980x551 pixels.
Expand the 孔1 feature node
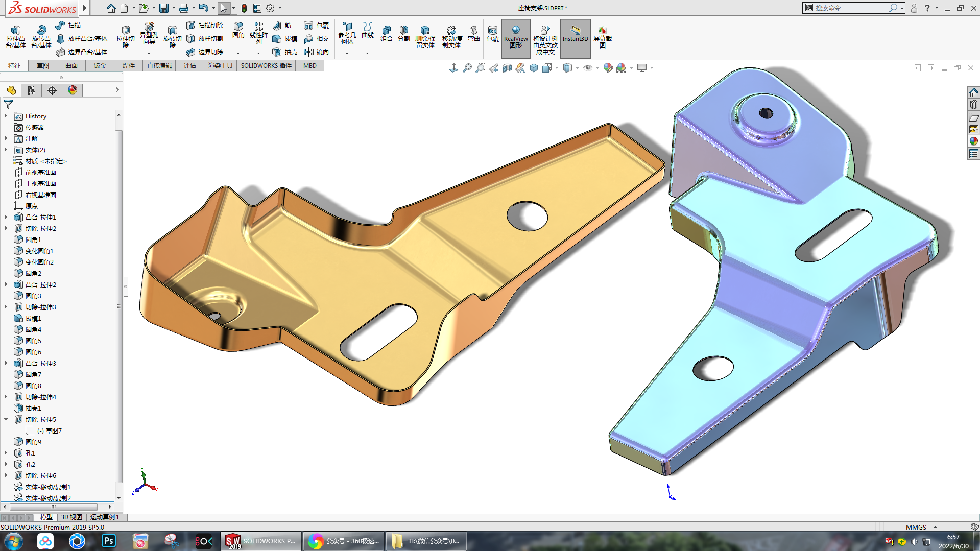pos(6,453)
